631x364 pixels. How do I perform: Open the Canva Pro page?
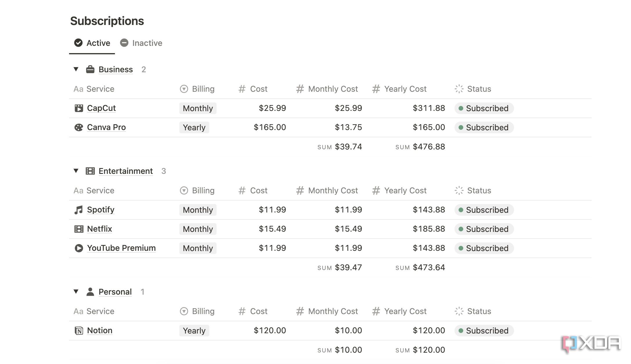coord(106,127)
